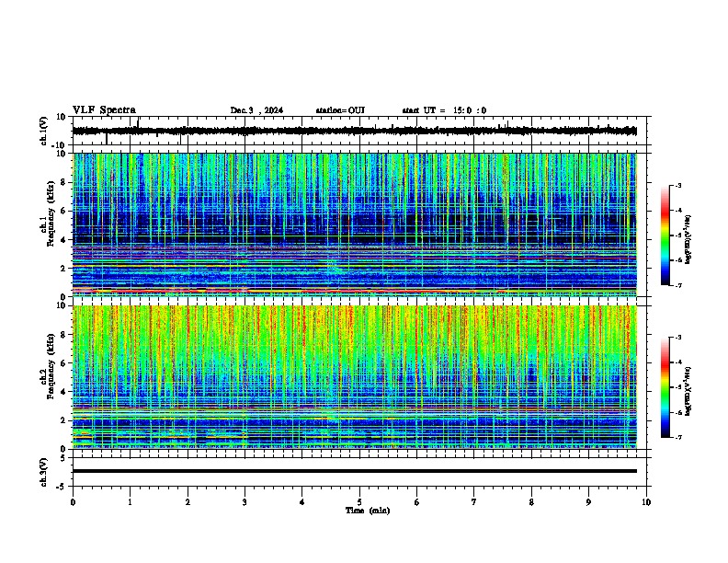Image resolution: width=728 pixels, height=563 pixels.
Task: Click the flat black ch.3 signal trace
Action: (x=355, y=471)
